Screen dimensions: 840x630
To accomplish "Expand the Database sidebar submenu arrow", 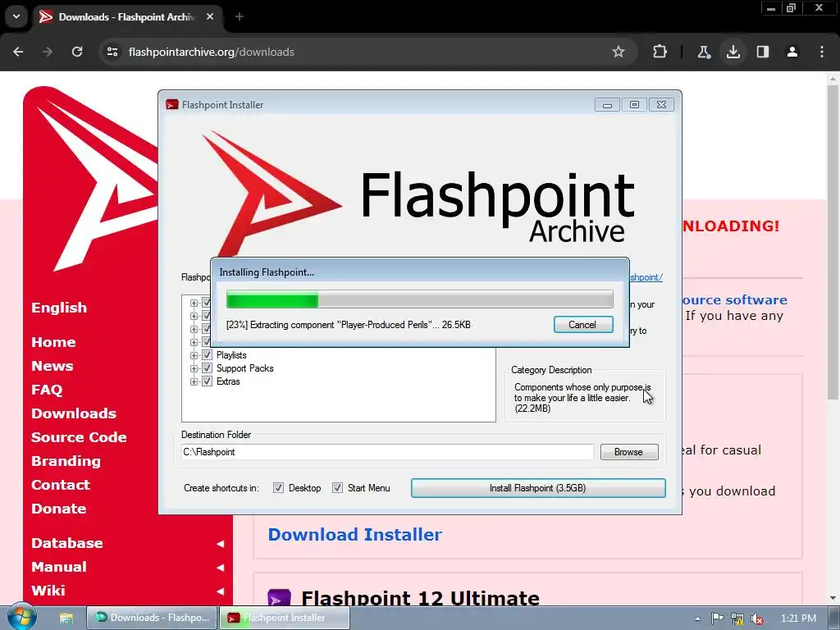I will [220, 544].
